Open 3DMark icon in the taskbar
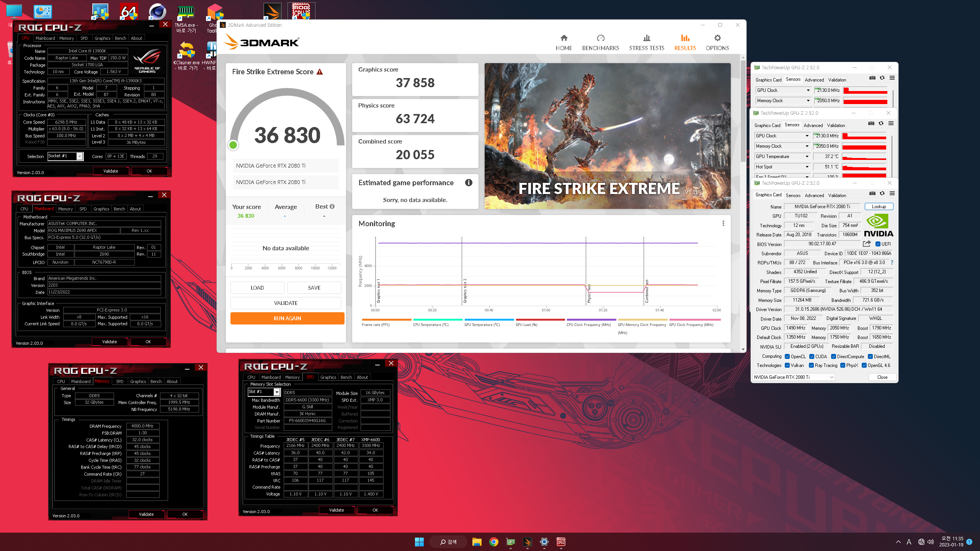 click(x=527, y=542)
